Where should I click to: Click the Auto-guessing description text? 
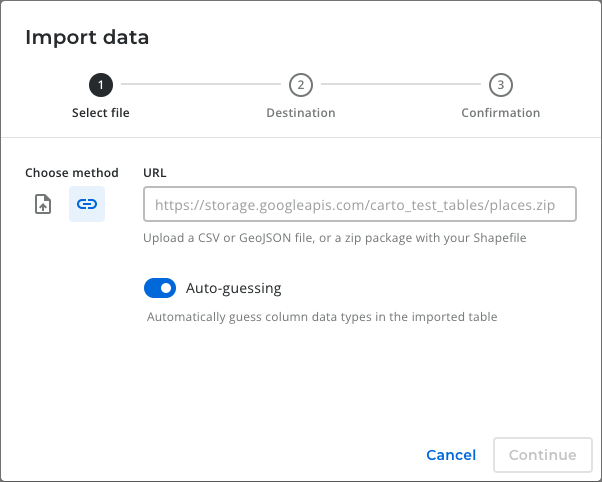point(321,317)
